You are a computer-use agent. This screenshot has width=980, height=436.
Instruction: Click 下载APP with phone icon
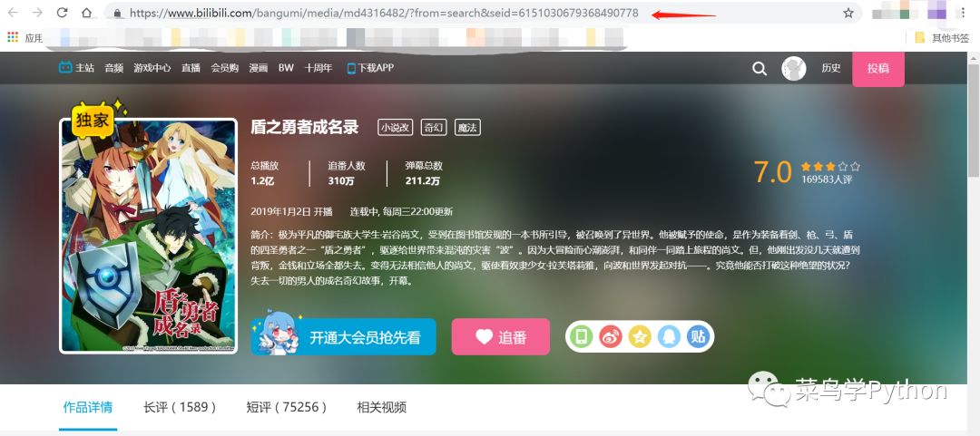(370, 67)
